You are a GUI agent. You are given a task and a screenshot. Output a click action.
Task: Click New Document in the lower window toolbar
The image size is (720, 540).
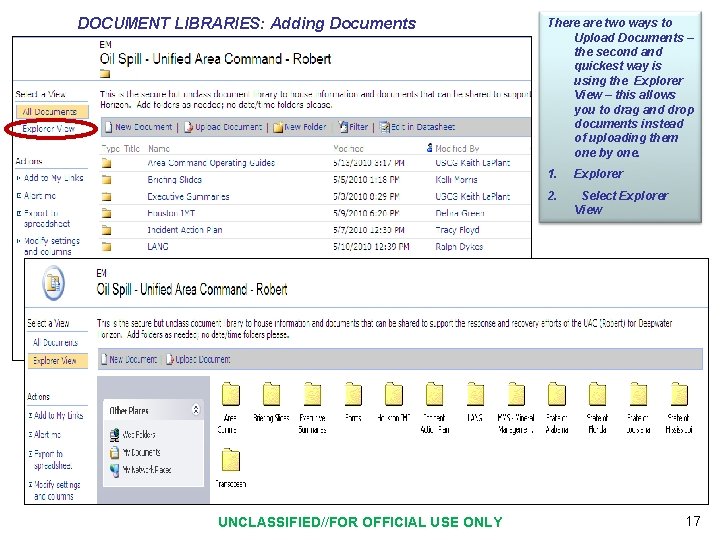129,359
